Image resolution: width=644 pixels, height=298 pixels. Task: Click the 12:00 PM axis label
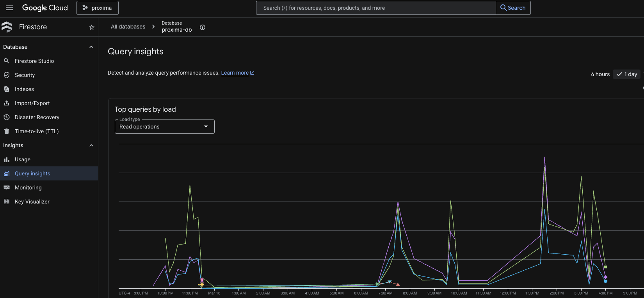pyautogui.click(x=508, y=293)
